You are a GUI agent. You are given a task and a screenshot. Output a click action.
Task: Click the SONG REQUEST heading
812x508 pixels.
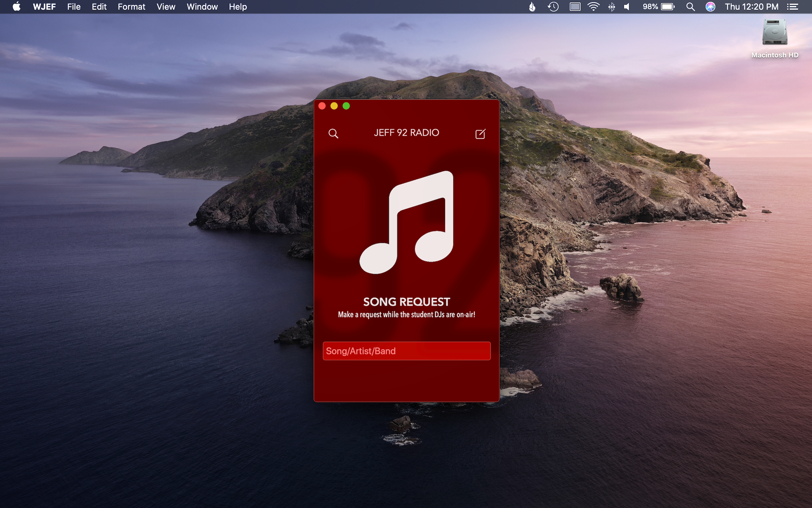(406, 302)
